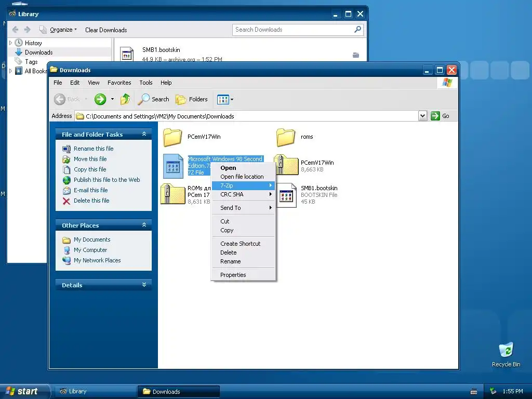This screenshot has height=399, width=532.
Task: Click the Up folder icon in toolbar
Action: point(125,99)
